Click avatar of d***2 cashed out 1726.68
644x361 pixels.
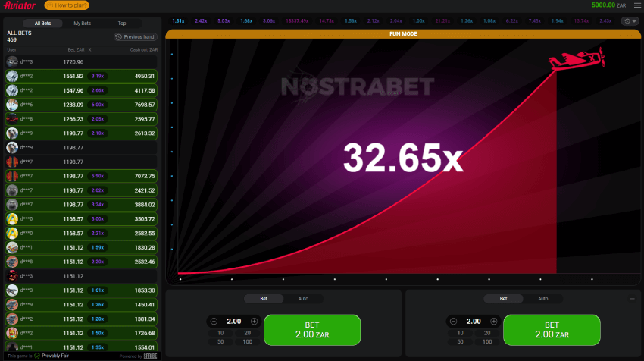coord(12,333)
